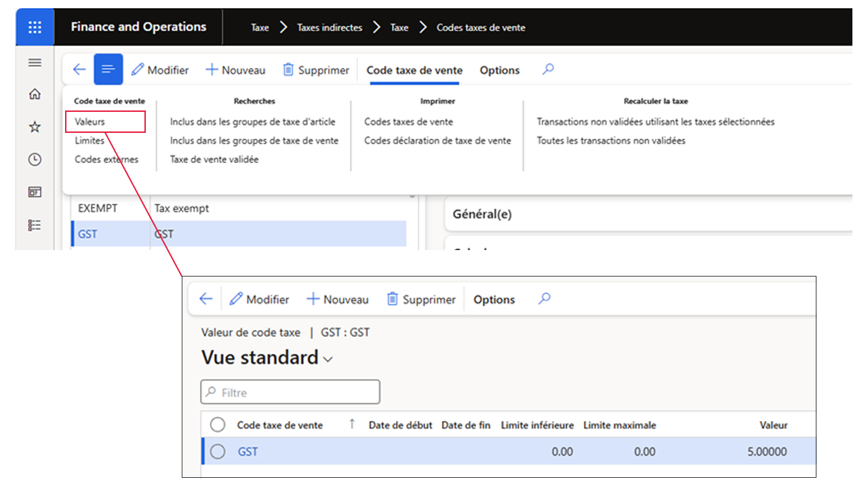Click search magnifier in lower window toolbar
This screenshot has width=868, height=488.
point(544,298)
